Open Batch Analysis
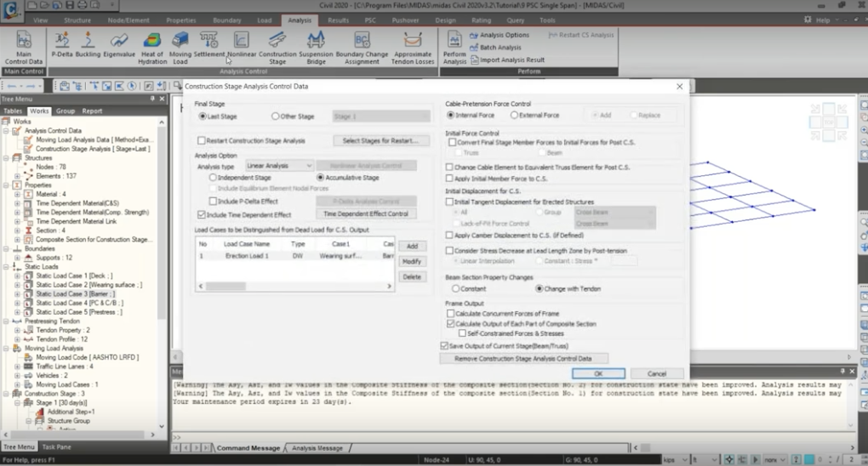The height and width of the screenshot is (466, 868). (x=495, y=48)
